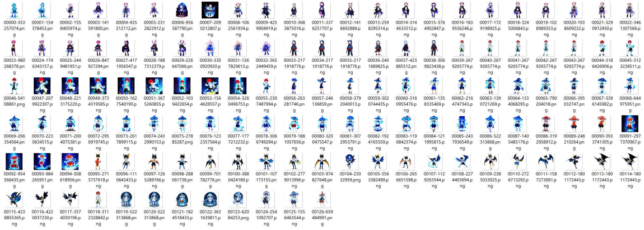Image resolution: width=644 pixels, height=230 pixels.
Task: Click the thumbnail for 00118-3112328842.png
Action: pos(98,199)
